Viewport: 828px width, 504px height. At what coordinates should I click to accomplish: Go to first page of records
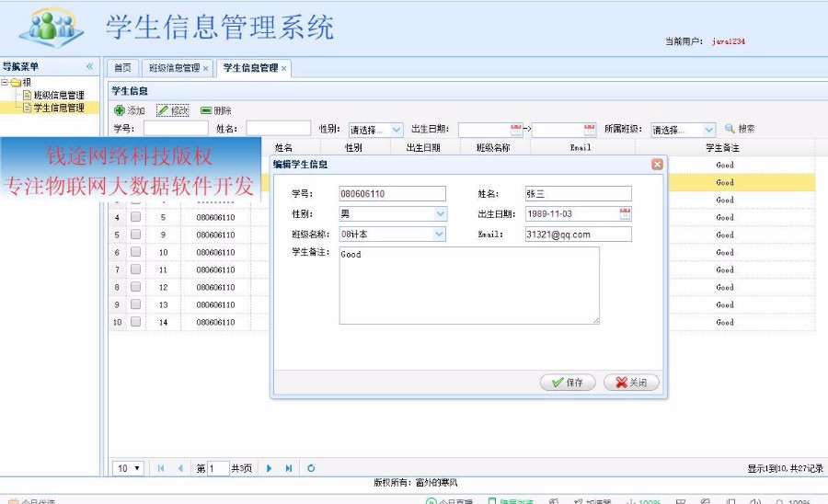160,468
